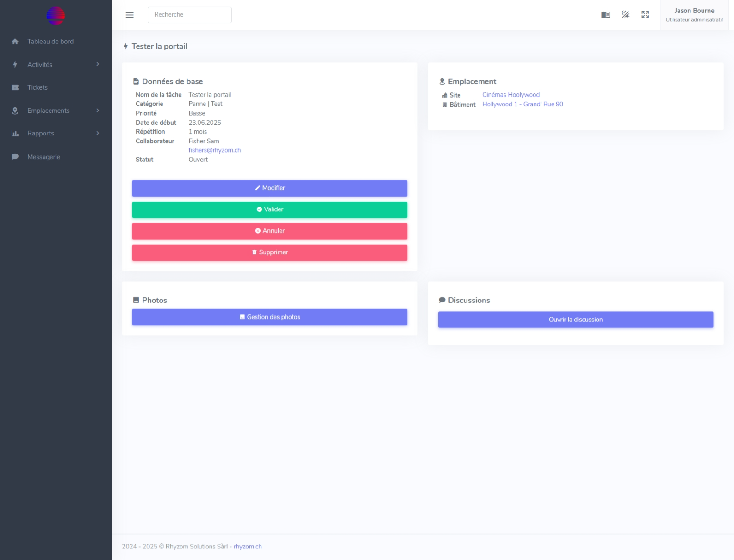The width and height of the screenshot is (734, 560).
Task: Click inside the Recherche search field
Action: click(189, 15)
